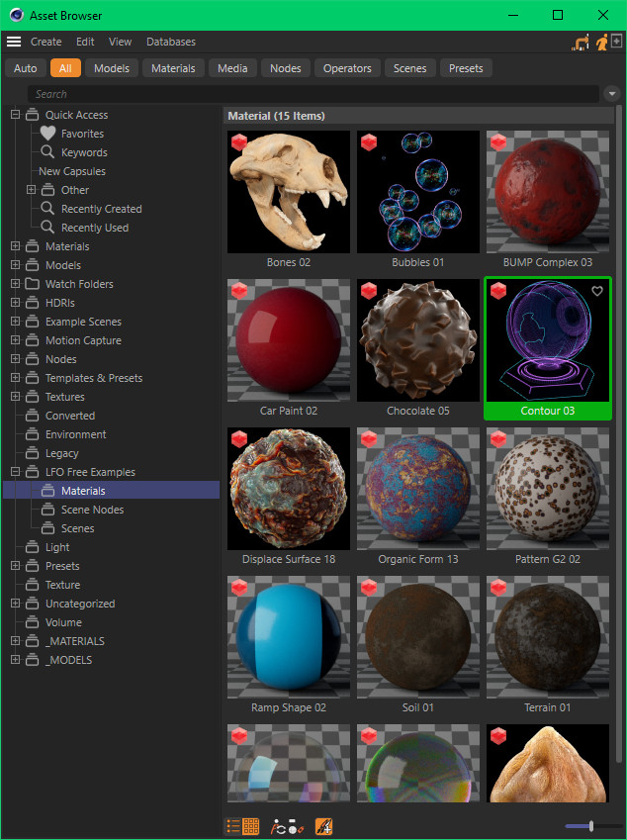Select the Scene Nodes tree item
Screen dimensions: 627x840
click(92, 510)
